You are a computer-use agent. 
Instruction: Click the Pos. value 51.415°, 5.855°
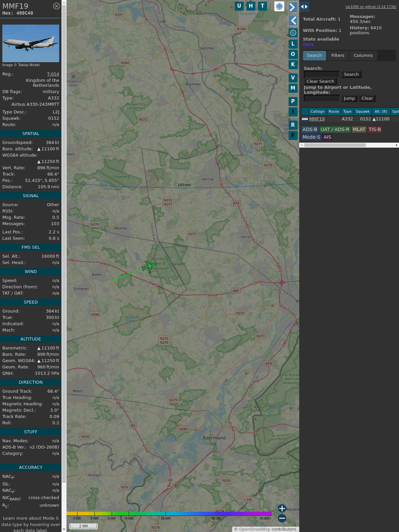pyautogui.click(x=42, y=181)
